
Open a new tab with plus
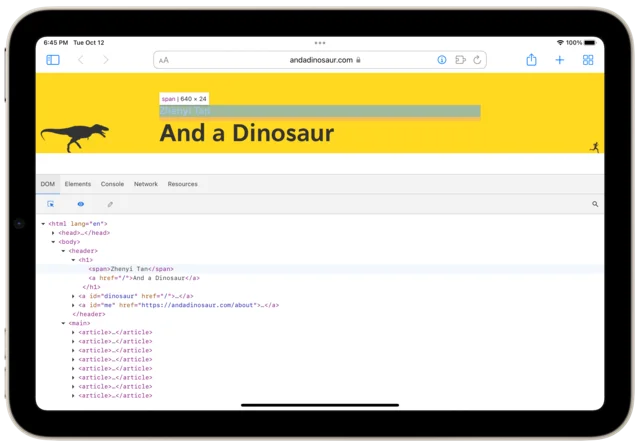pyautogui.click(x=560, y=60)
